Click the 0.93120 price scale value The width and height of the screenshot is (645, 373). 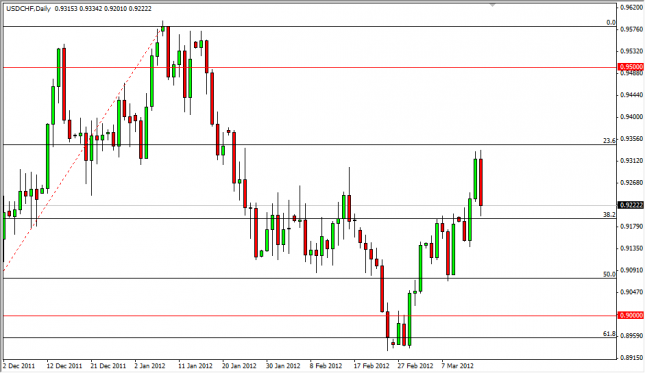coord(631,161)
